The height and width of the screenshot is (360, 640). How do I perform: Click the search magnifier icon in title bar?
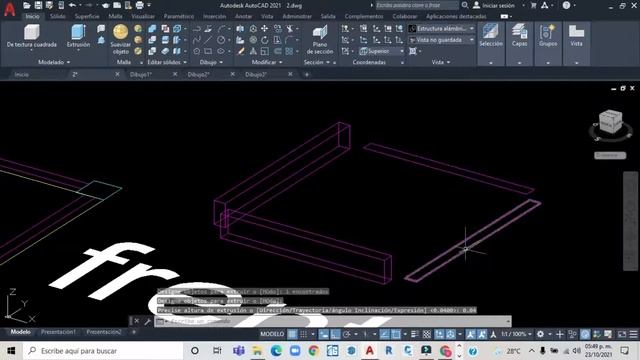click(x=465, y=5)
